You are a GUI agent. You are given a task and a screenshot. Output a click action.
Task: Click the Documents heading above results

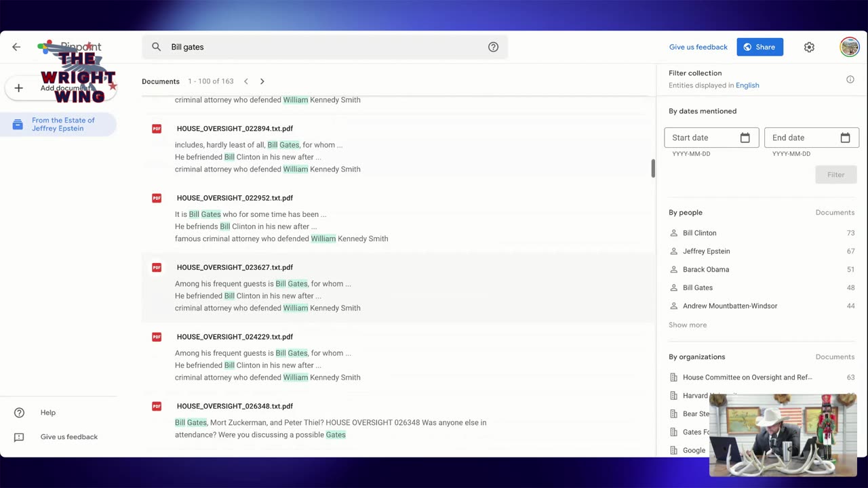coord(161,81)
